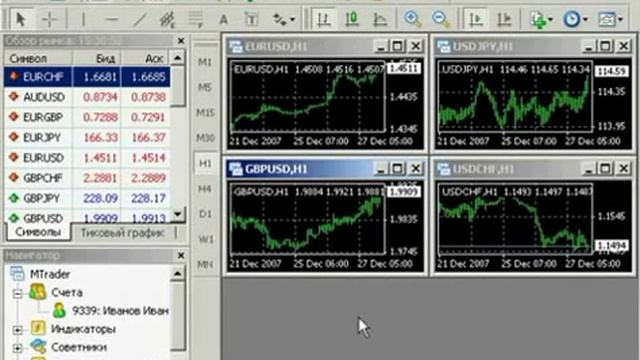Click the Символ column header
640x360 pixels.
[38, 58]
